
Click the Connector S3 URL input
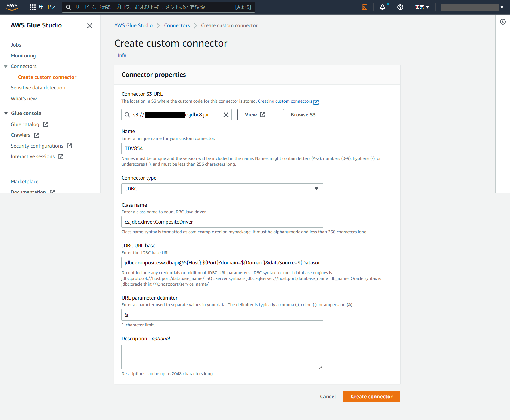click(x=177, y=115)
